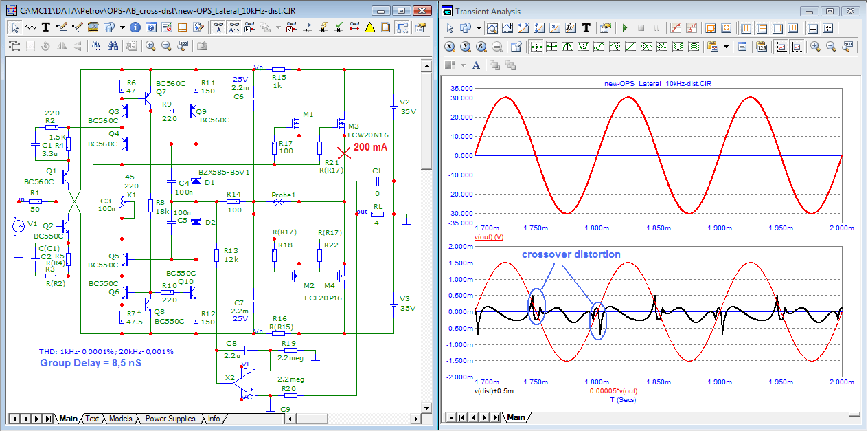Toggle attribute text display icon (glasses A)
The width and height of the screenshot is (868, 431).
pos(218,27)
